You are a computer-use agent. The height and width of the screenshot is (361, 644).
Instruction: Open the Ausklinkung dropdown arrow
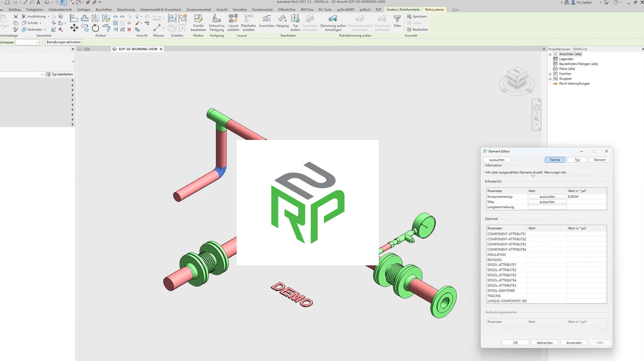tap(49, 16)
